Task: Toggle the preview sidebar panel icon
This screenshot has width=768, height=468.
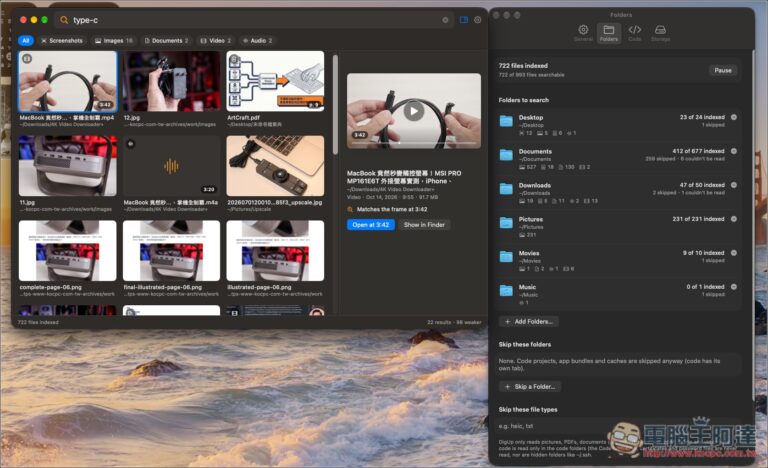Action: point(464,20)
